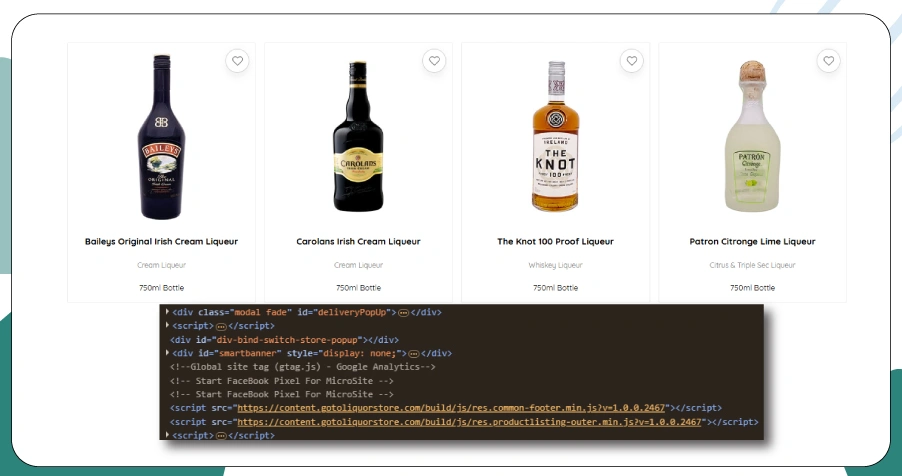Click the ellipsis badge in smartbanner div
The width and height of the screenshot is (902, 476).
(412, 353)
